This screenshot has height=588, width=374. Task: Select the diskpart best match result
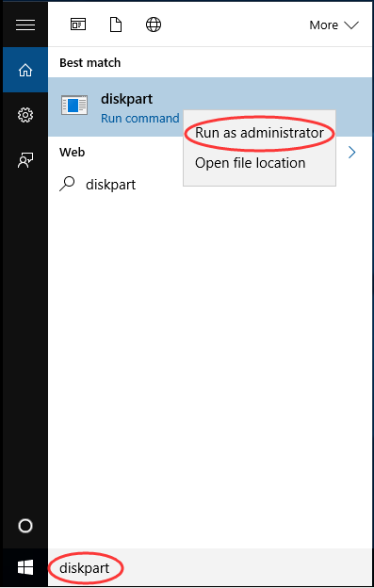(x=210, y=106)
